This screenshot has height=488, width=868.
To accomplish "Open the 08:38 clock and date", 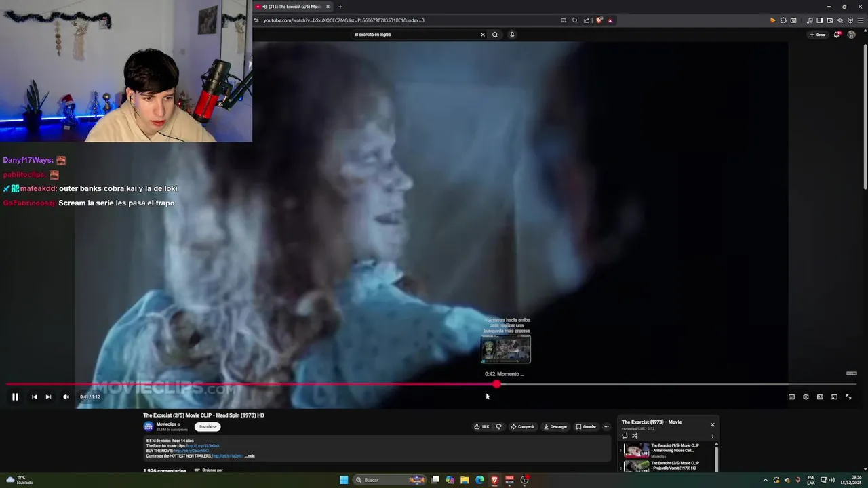I will (851, 480).
